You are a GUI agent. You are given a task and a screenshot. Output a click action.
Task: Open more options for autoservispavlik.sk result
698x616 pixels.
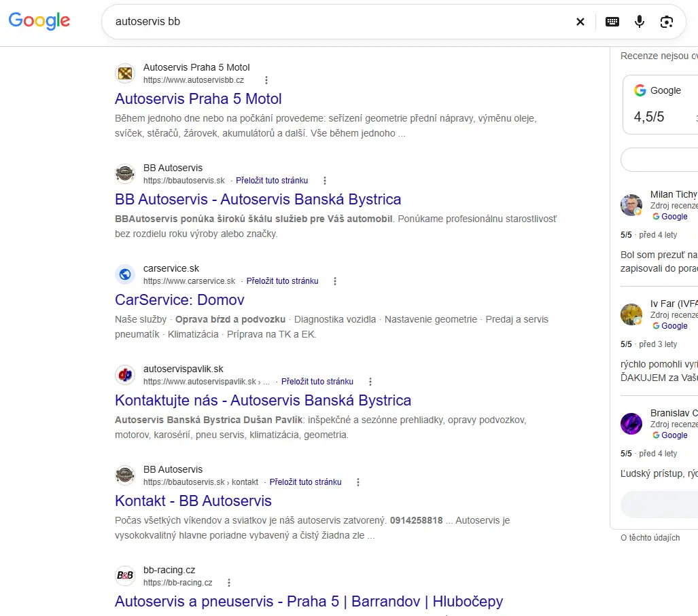370,382
